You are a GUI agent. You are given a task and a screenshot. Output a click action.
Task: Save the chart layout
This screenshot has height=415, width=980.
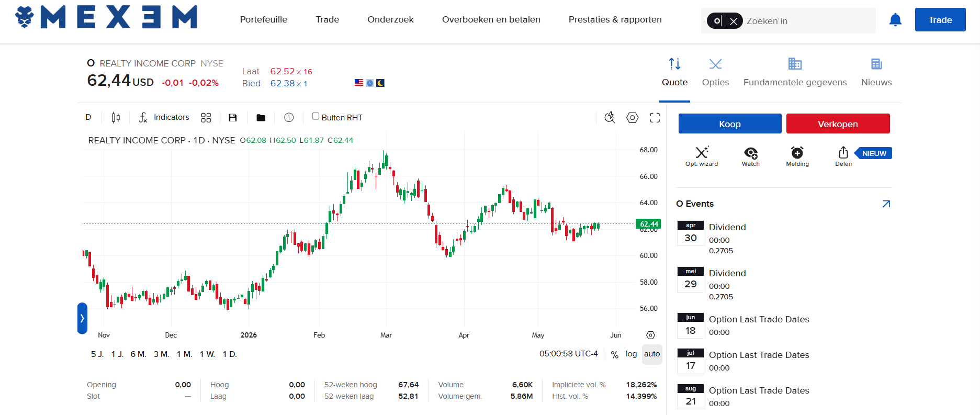point(233,118)
